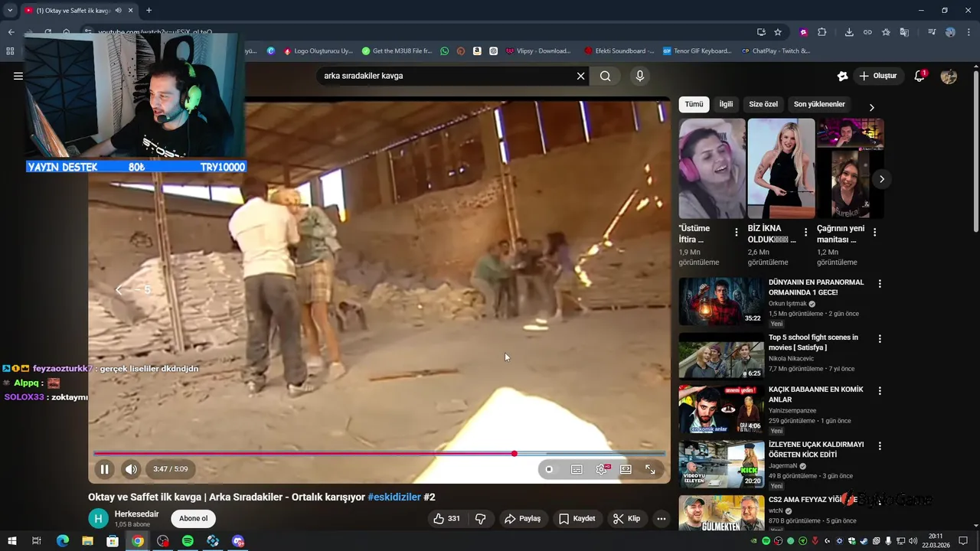Open the 'Üstüme İftira' Shorts thumbnail

(712, 168)
